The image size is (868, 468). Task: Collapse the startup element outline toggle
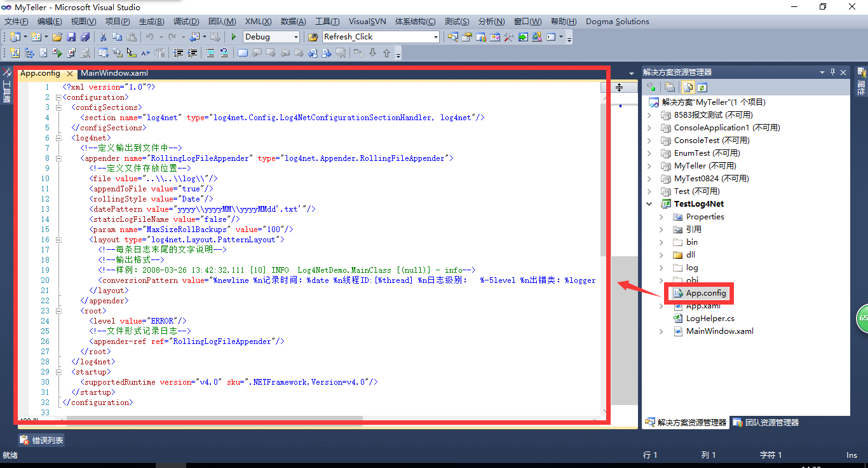pos(58,372)
